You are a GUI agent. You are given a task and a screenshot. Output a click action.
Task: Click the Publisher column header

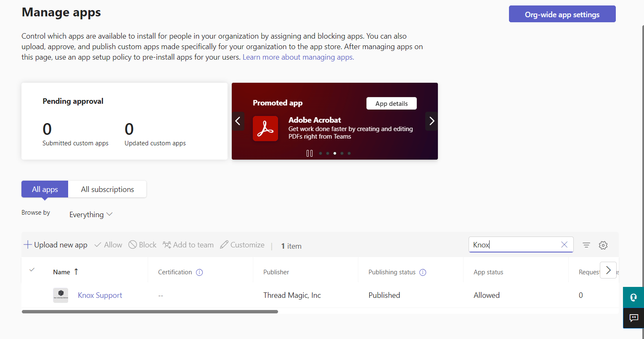(276, 272)
